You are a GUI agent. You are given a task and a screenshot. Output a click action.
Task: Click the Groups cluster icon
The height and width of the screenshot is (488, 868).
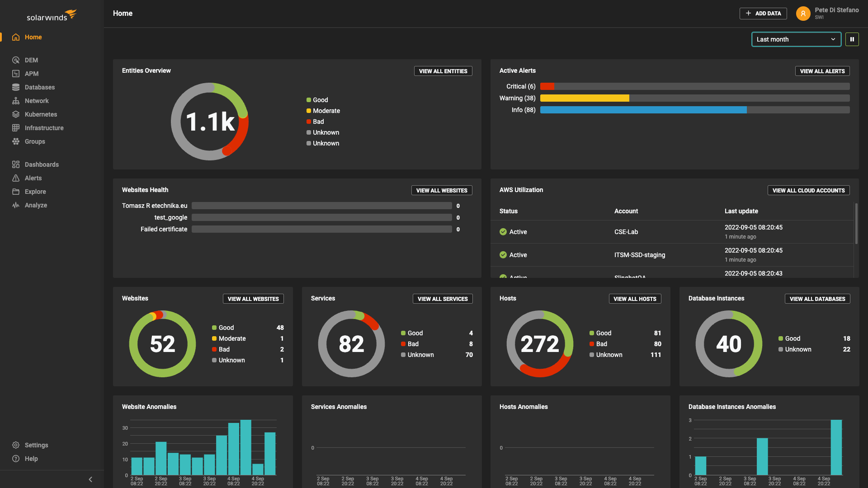point(16,141)
